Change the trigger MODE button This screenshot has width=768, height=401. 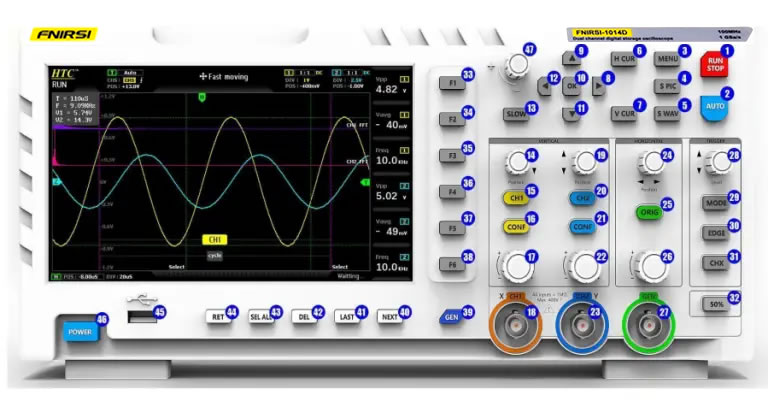click(x=716, y=203)
